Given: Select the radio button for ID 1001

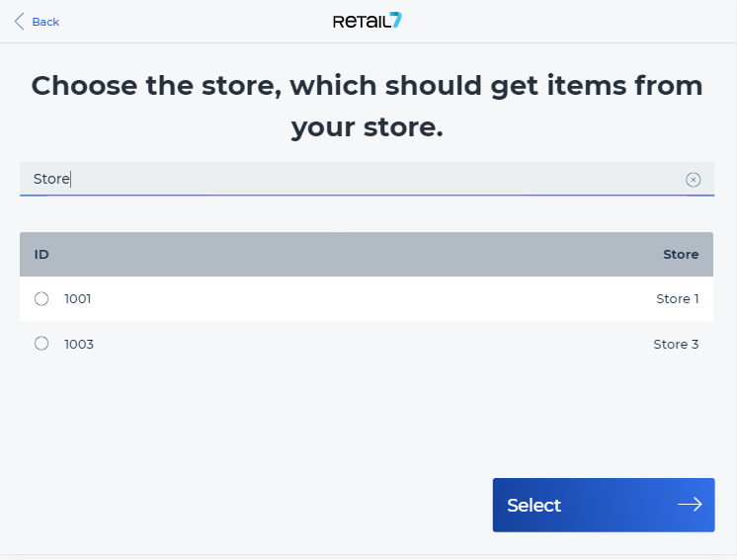Looking at the screenshot, I should pyautogui.click(x=41, y=299).
